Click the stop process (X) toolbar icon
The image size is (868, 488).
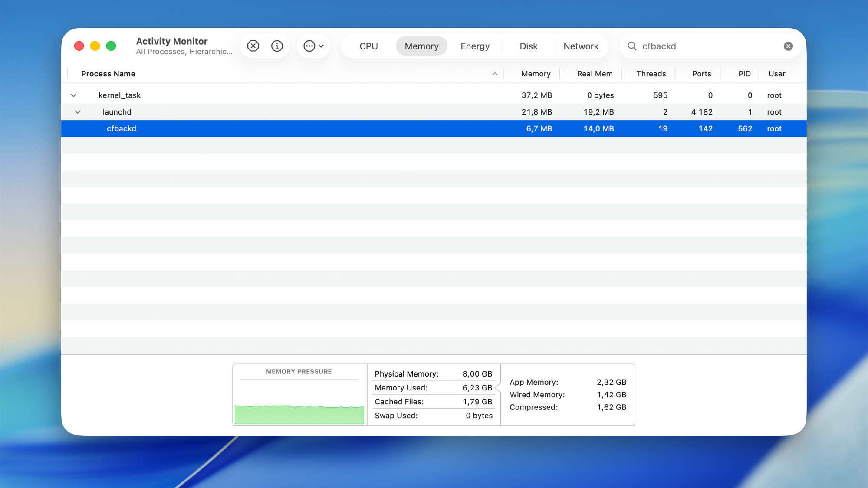[253, 46]
